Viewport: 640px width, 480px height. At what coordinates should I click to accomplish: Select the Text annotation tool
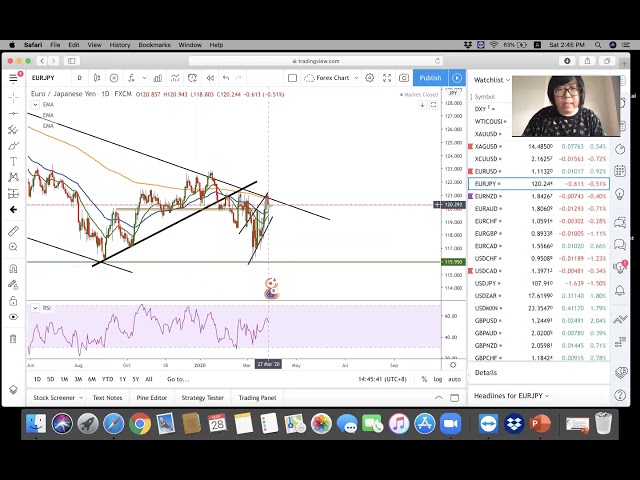coord(13,160)
